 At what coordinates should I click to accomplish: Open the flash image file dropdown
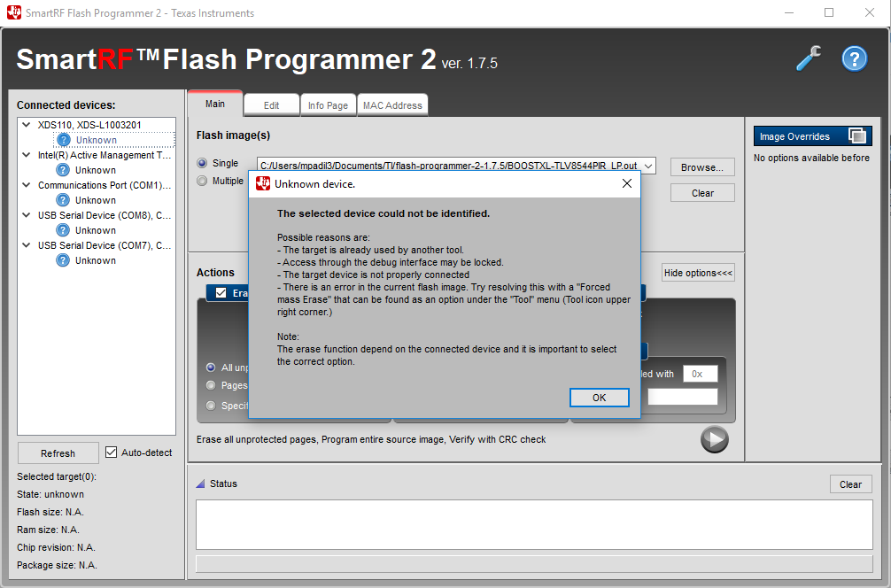pyautogui.click(x=647, y=165)
